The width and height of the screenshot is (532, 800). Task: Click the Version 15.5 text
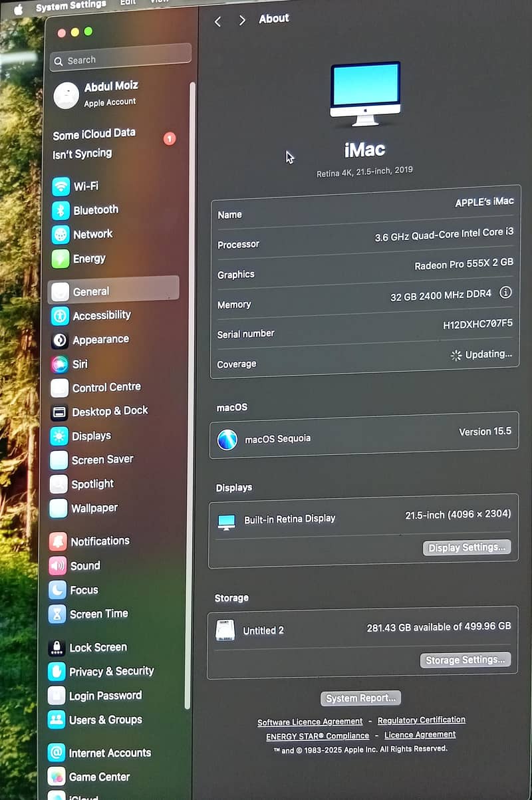point(485,432)
